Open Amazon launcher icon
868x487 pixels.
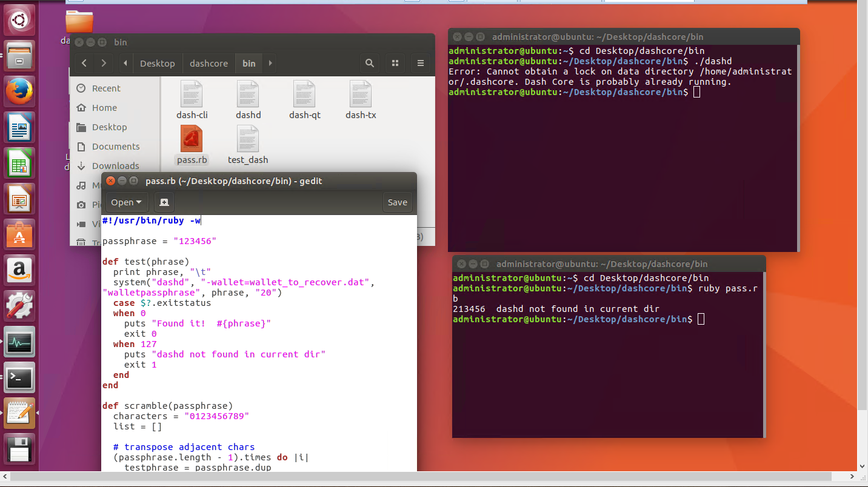pos(20,270)
